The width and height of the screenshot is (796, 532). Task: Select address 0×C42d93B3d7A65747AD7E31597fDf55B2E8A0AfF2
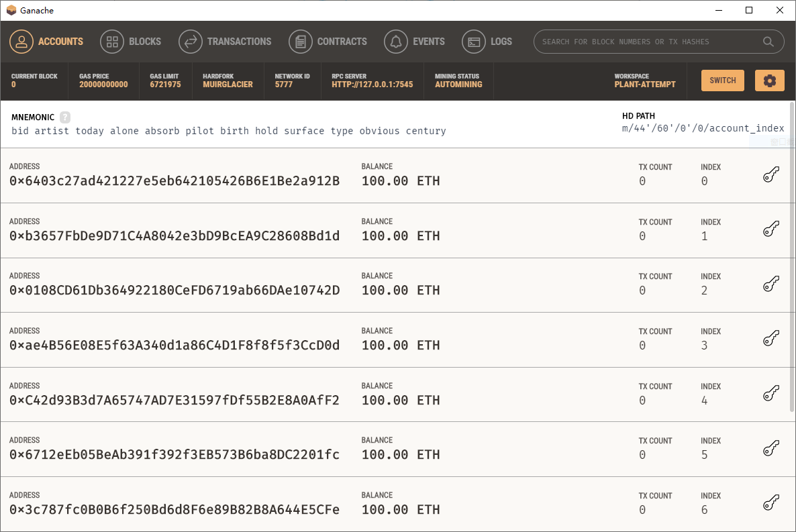pyautogui.click(x=174, y=401)
